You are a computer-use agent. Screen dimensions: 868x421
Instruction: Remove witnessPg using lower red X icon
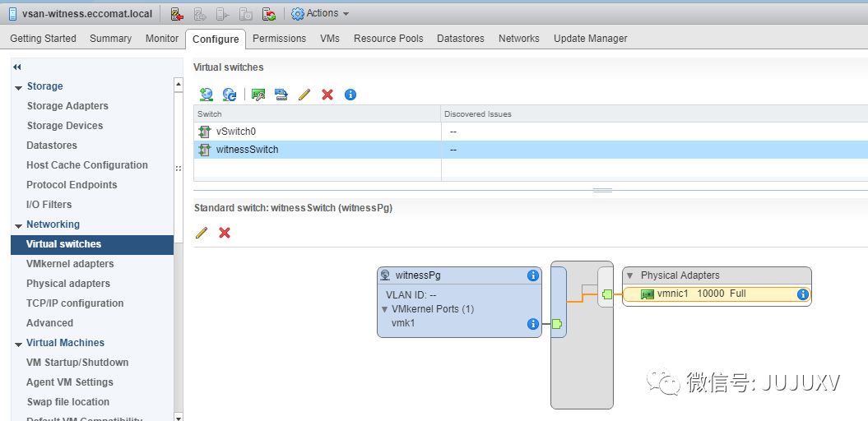coord(224,233)
